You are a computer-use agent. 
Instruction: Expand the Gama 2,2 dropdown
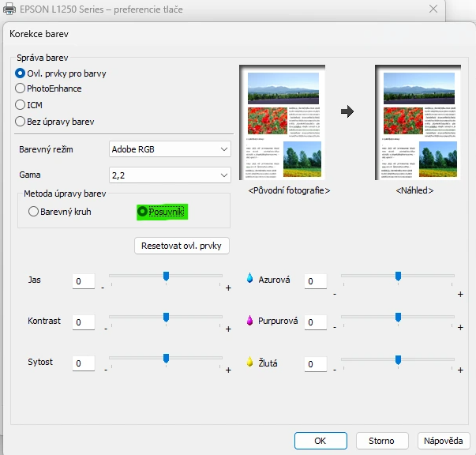[170, 175]
